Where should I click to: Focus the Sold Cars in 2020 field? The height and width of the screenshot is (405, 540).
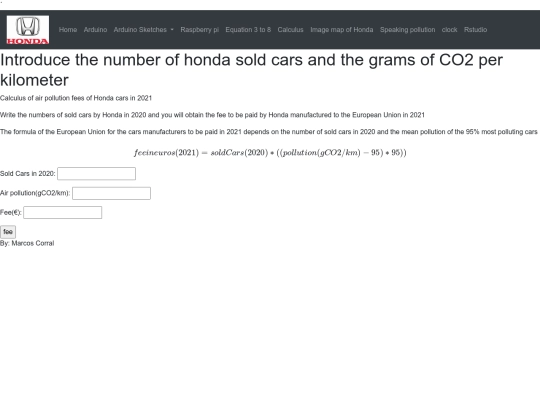pyautogui.click(x=96, y=174)
